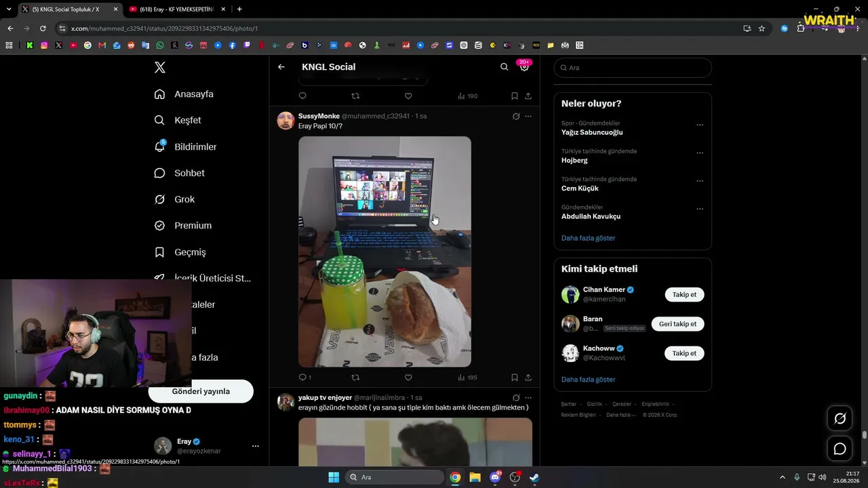
Task: Click Daha fazla göster under Neler oluyor
Action: coord(589,239)
